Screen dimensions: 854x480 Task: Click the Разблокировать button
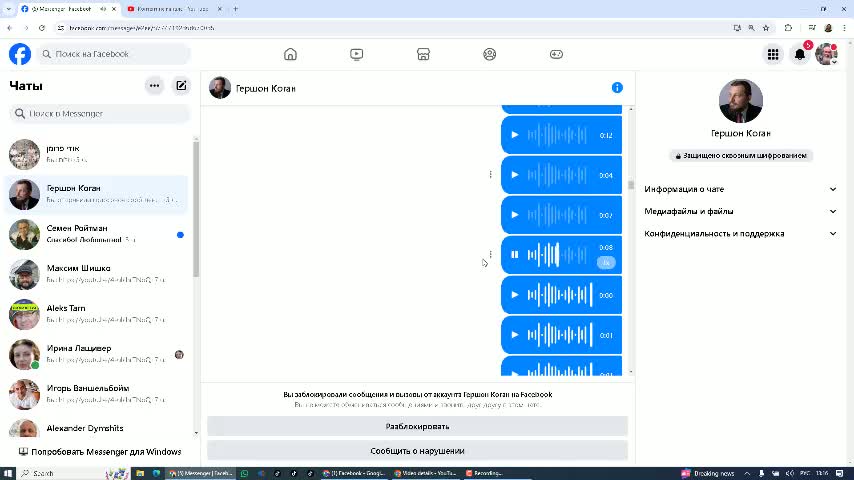coord(417,427)
